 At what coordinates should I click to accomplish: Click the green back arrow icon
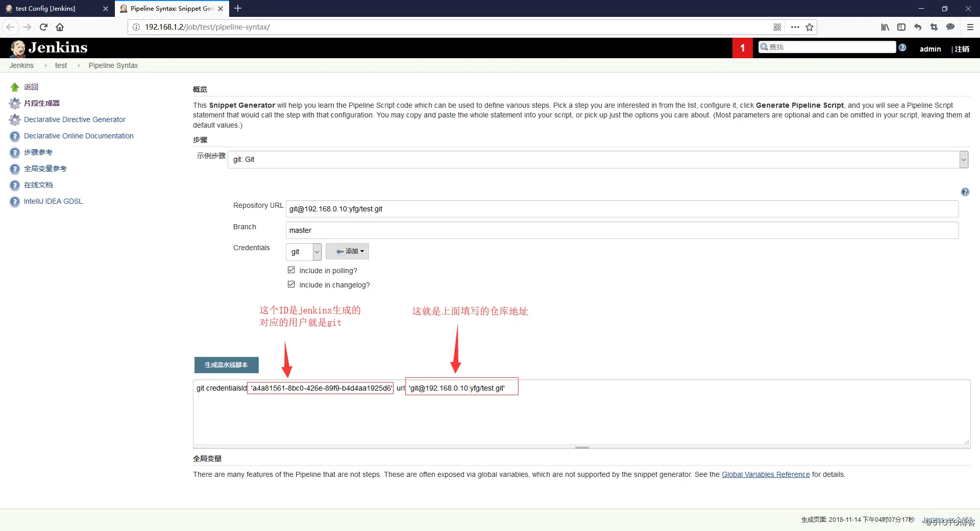(x=15, y=87)
